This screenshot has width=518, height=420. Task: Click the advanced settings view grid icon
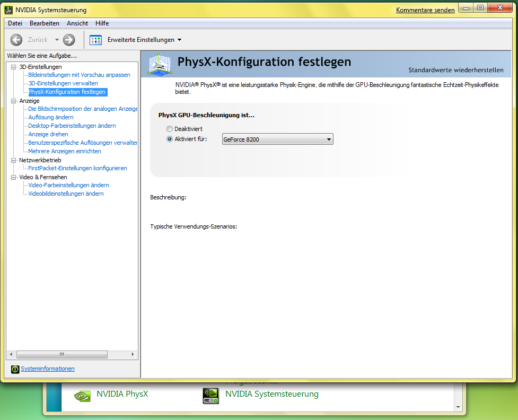click(96, 40)
